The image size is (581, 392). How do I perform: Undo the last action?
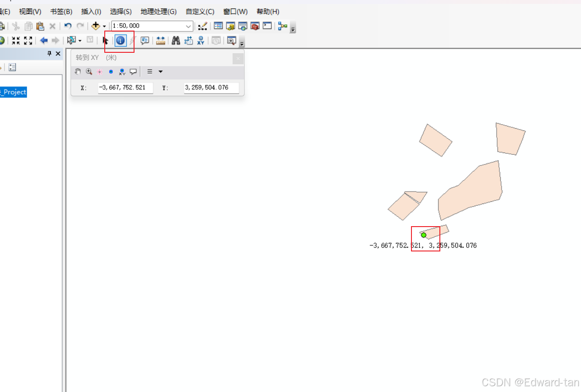tap(68, 26)
